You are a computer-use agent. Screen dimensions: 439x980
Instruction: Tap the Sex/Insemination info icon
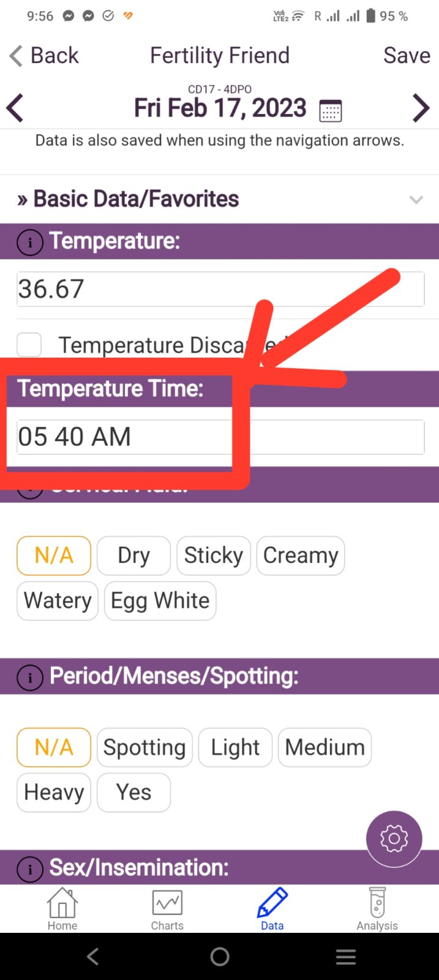[30, 869]
